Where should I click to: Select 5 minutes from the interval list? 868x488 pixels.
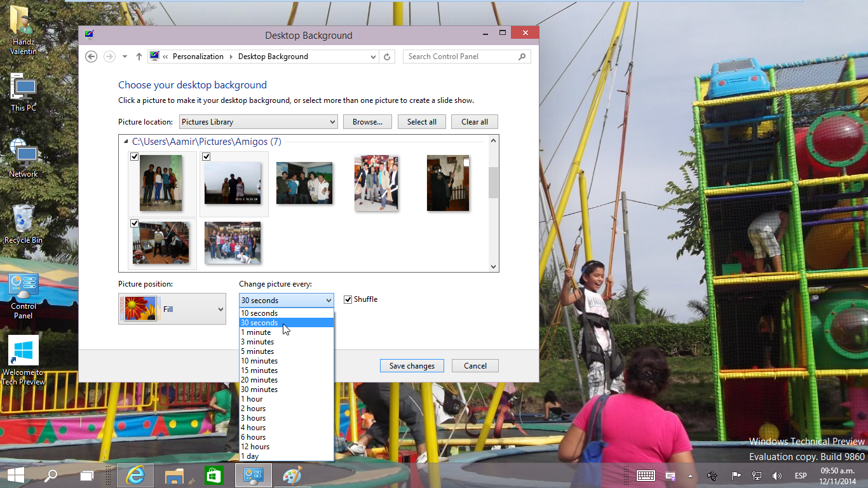click(257, 351)
